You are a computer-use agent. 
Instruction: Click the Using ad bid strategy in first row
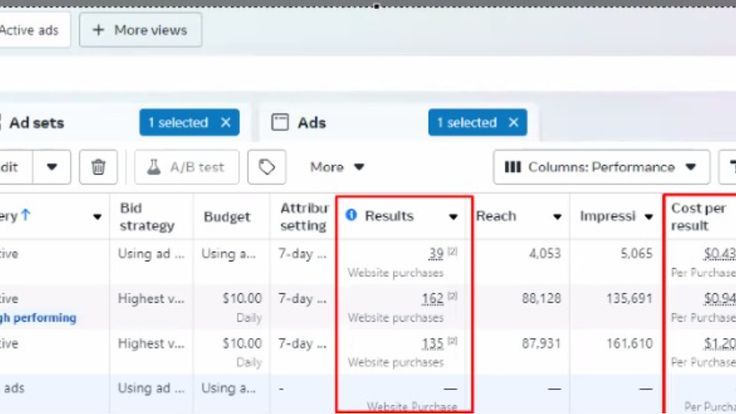(x=151, y=253)
